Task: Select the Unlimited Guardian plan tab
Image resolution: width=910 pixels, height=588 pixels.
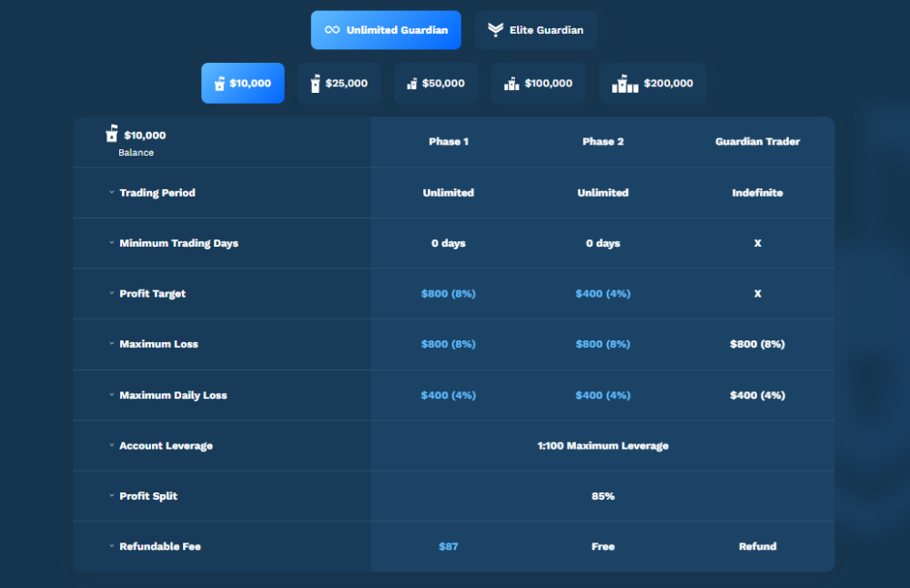Action: tap(386, 30)
